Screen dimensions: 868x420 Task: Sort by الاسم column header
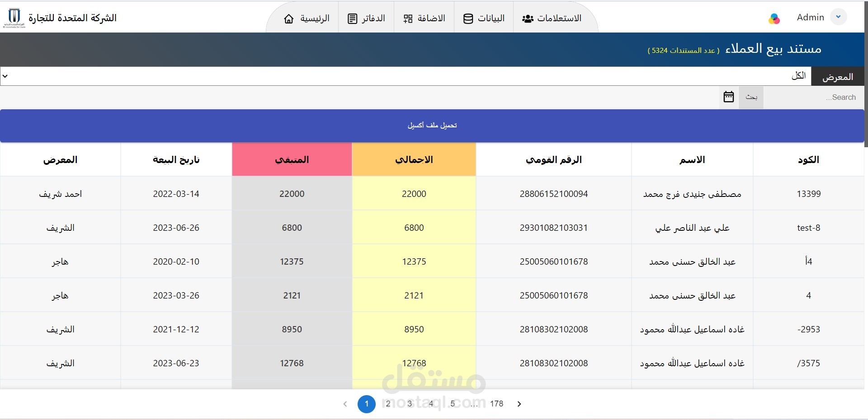click(692, 160)
